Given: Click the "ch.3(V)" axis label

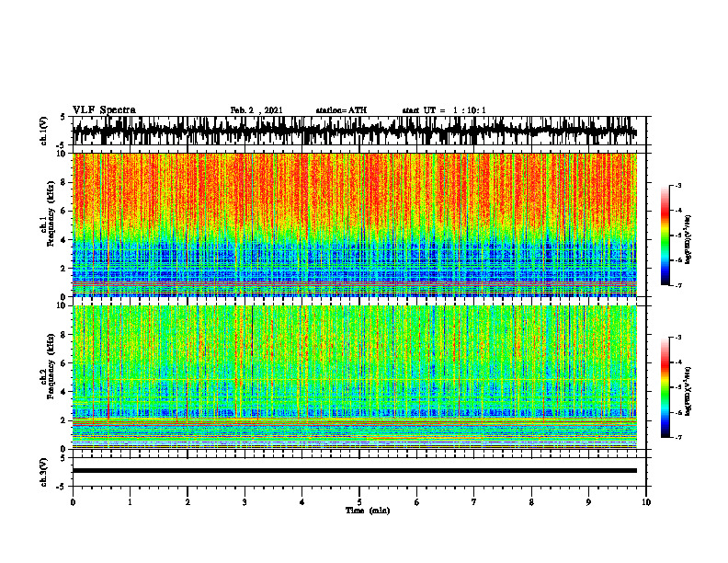Looking at the screenshot, I should coord(44,472).
